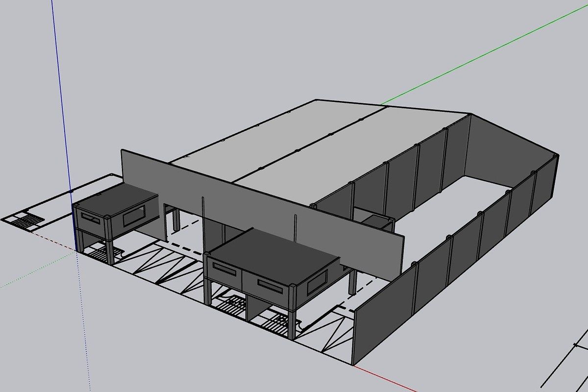This screenshot has width=588, height=392.
Task: Click the center cabin's right front window
Action: tap(271, 286)
